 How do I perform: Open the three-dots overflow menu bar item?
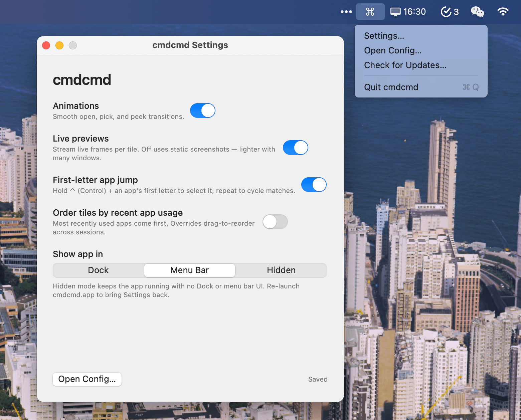[346, 12]
